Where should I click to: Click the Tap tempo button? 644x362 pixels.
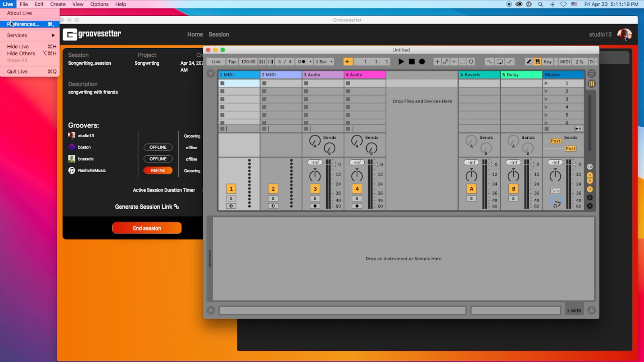[x=232, y=62]
